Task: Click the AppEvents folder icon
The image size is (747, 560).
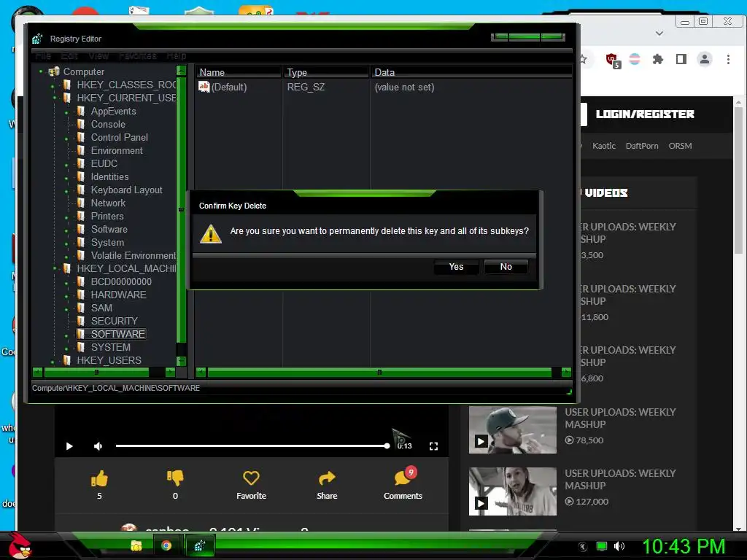Action: (x=80, y=111)
